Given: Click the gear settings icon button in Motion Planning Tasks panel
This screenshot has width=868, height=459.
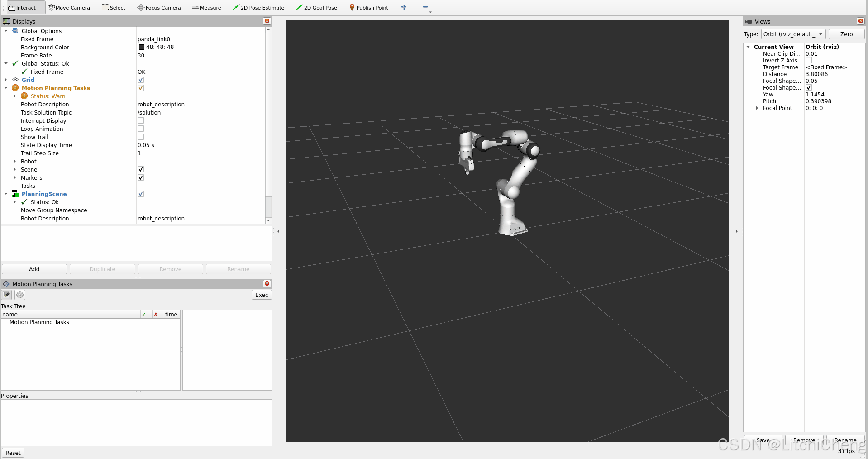Looking at the screenshot, I should coord(20,295).
